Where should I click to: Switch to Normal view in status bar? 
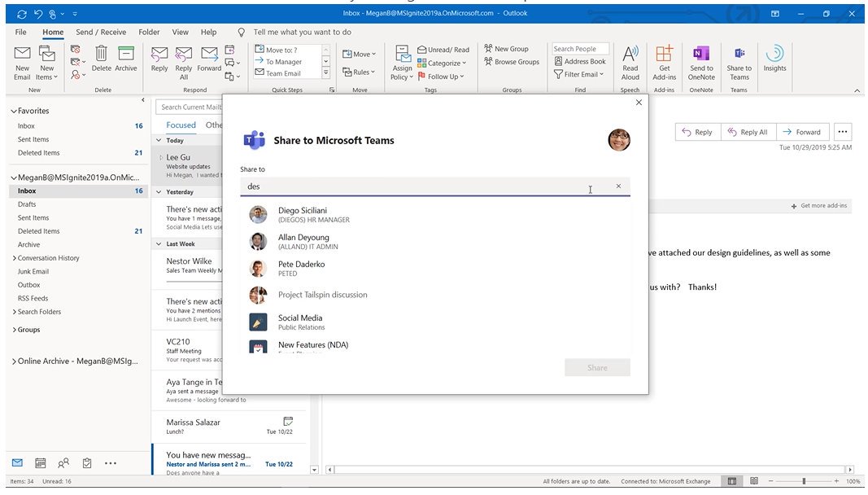pos(732,481)
